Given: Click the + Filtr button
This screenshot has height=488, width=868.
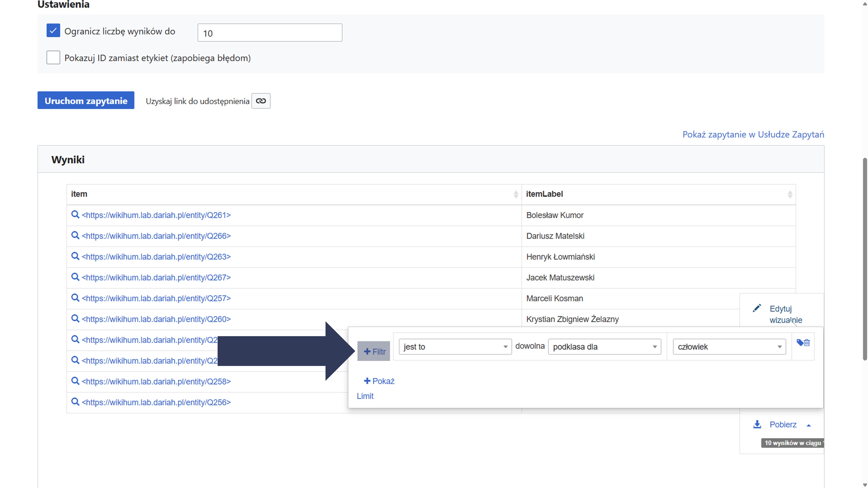Looking at the screenshot, I should click(374, 351).
